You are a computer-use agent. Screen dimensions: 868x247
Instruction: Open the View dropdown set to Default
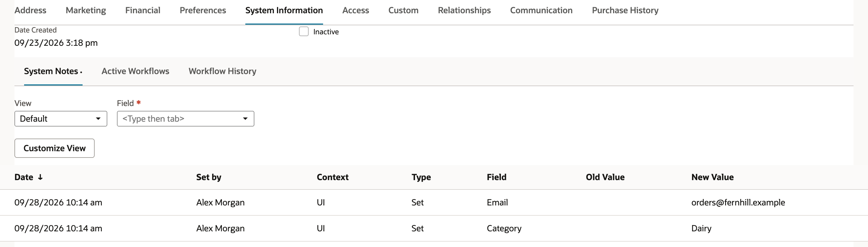61,119
